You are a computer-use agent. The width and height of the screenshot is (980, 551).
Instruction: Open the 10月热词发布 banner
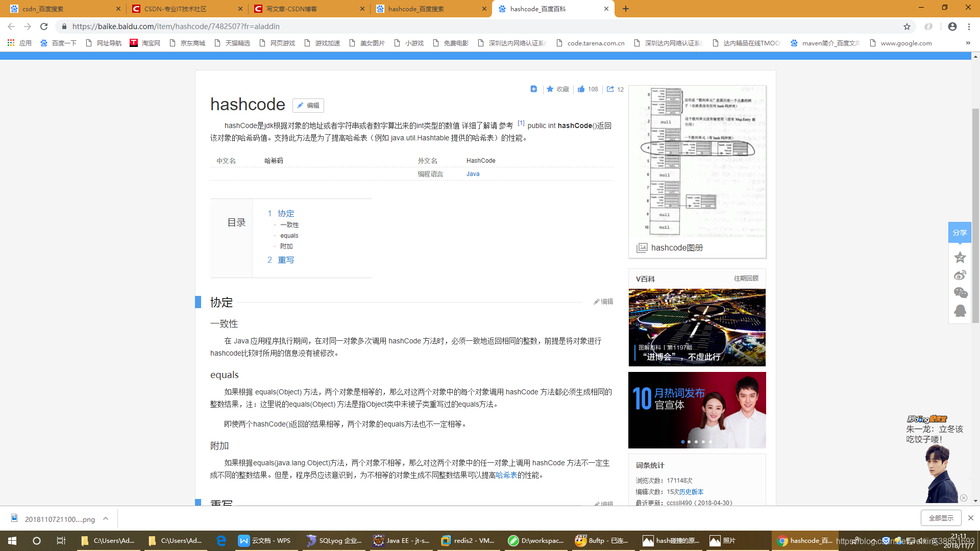pyautogui.click(x=697, y=410)
